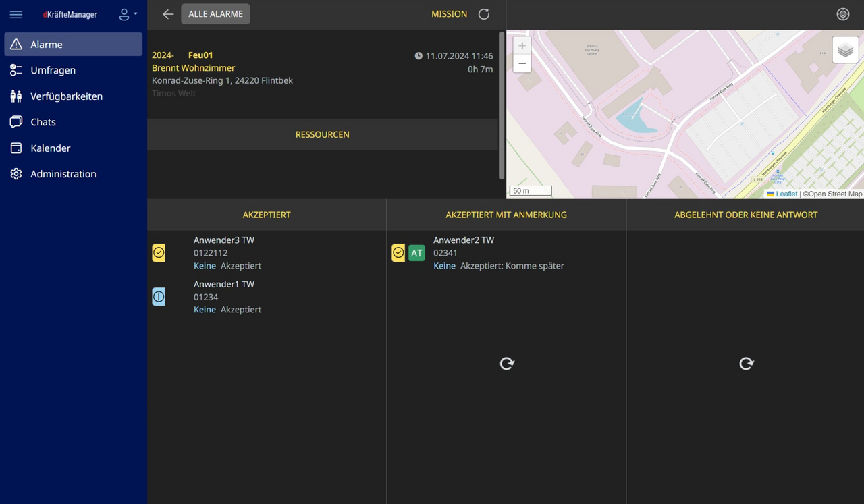Click the ALLE ALARME button

point(215,14)
